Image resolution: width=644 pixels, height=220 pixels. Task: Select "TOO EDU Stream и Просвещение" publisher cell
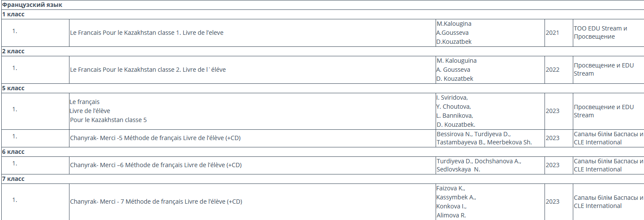[x=600, y=33]
